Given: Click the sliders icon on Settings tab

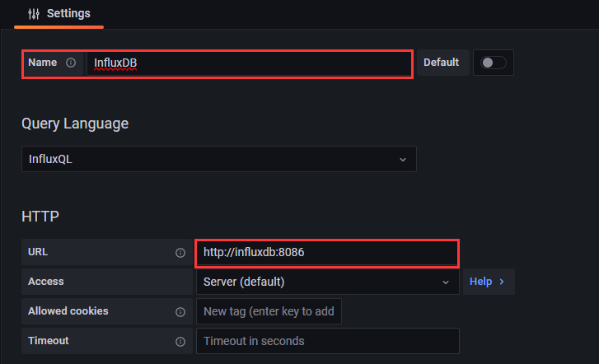Looking at the screenshot, I should [34, 14].
